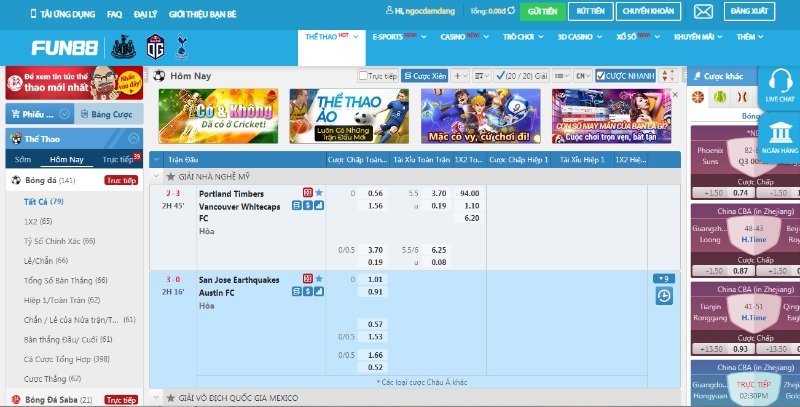The height and width of the screenshot is (407, 800).
Task: Click list icon for San Jose match
Action: [x=297, y=292]
